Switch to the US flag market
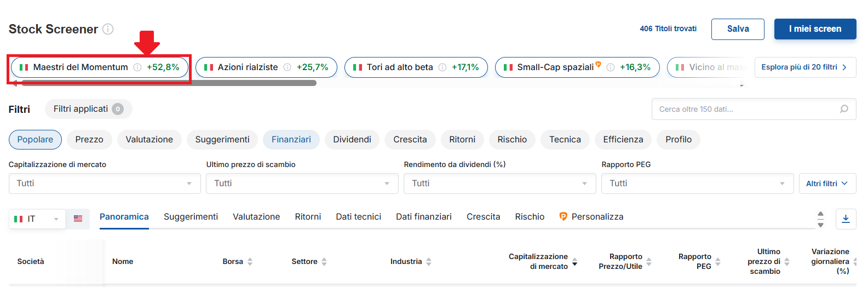The width and height of the screenshot is (868, 287). pos(78,219)
